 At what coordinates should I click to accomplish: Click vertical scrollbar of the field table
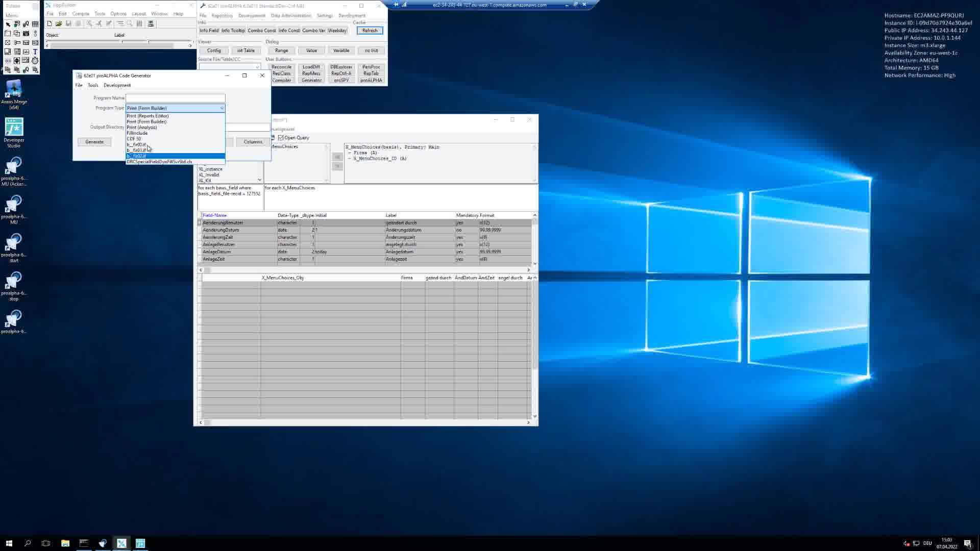tap(535, 239)
